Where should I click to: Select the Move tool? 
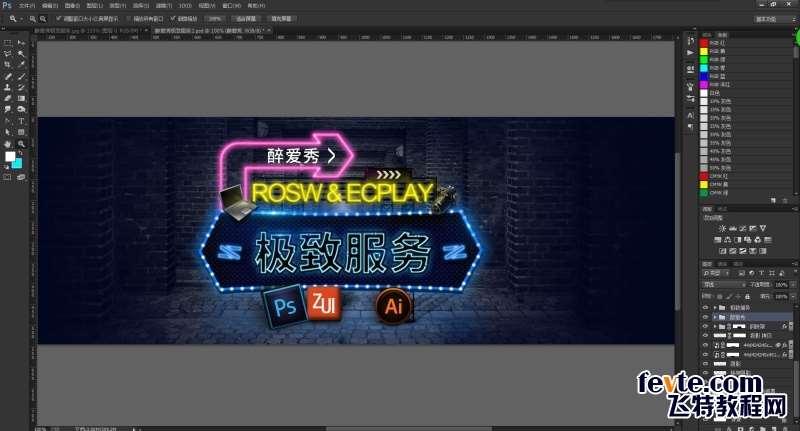point(21,43)
